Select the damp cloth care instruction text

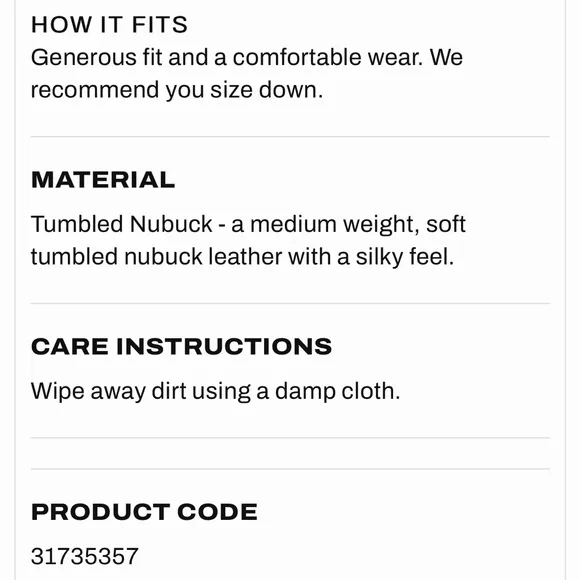point(215,391)
